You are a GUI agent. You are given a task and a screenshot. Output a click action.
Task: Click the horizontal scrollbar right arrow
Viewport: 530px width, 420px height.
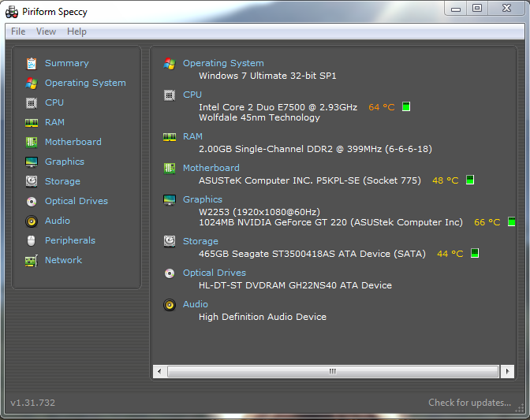508,371
